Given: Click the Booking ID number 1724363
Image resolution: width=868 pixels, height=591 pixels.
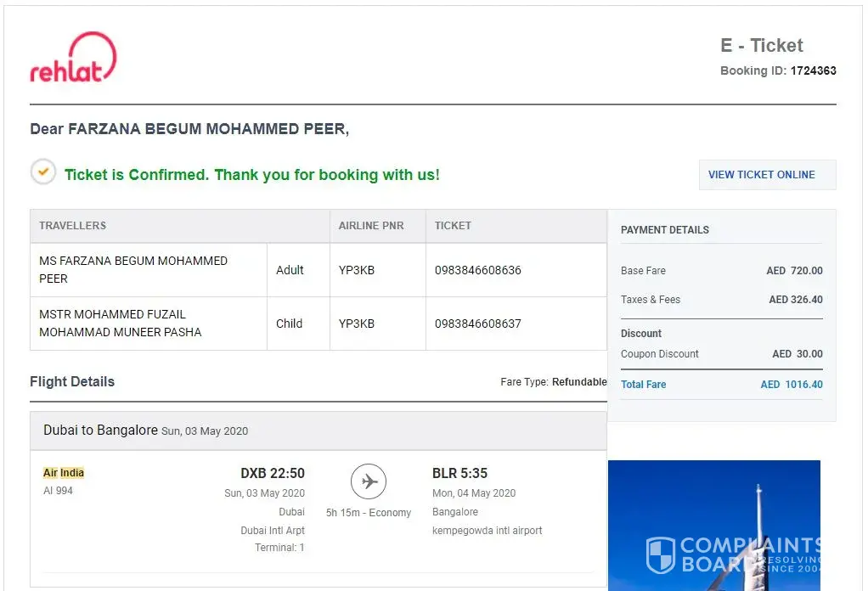Looking at the screenshot, I should [x=813, y=70].
